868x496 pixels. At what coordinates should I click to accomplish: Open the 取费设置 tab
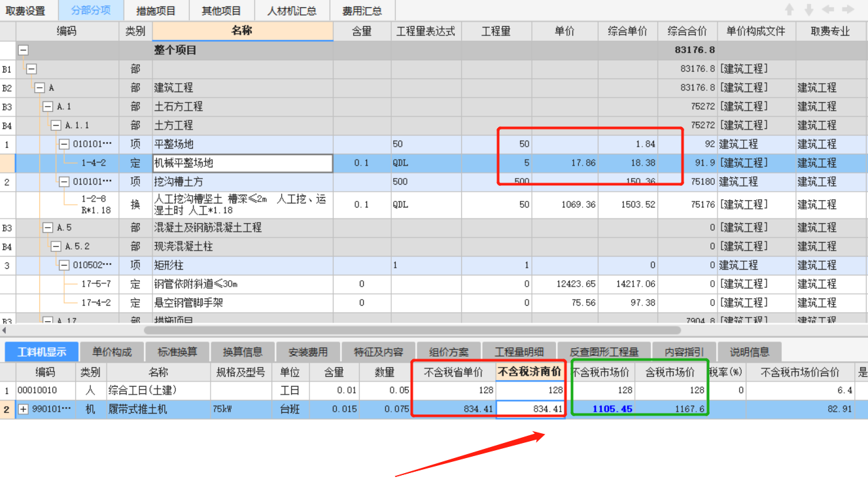tap(26, 10)
